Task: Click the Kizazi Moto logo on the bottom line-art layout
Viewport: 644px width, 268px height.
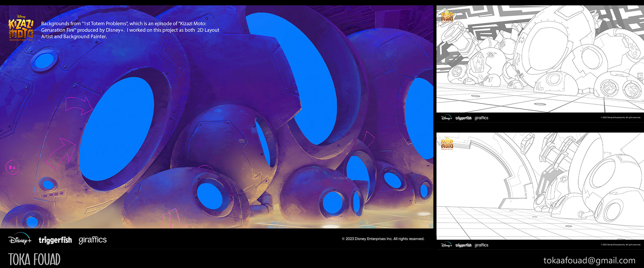Action: [447, 143]
